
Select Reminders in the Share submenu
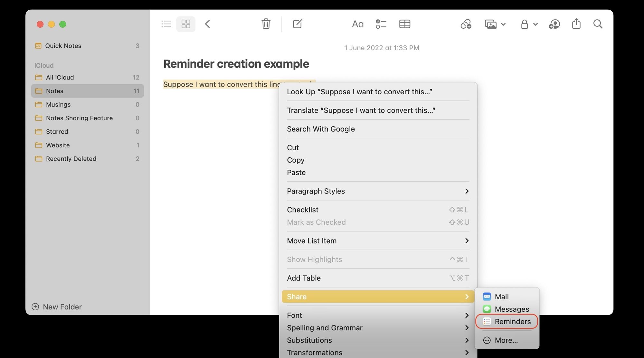pyautogui.click(x=513, y=321)
